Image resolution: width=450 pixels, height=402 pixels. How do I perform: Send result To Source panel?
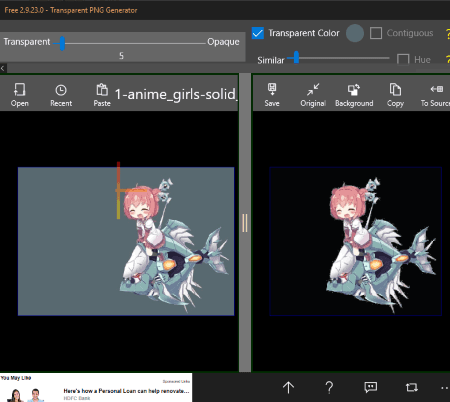pyautogui.click(x=435, y=95)
